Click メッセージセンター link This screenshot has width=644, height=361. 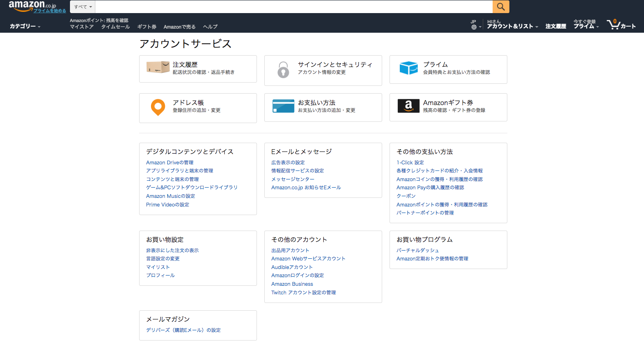point(293,179)
